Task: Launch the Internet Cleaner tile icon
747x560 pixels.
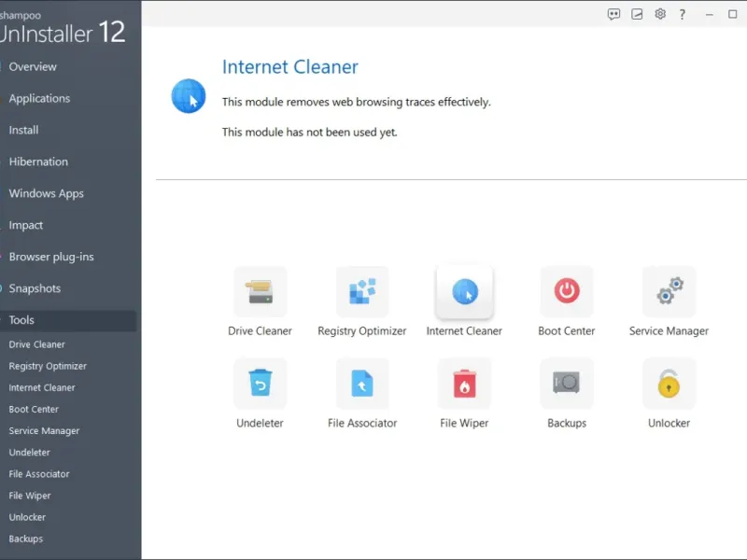Action: pyautogui.click(x=464, y=292)
